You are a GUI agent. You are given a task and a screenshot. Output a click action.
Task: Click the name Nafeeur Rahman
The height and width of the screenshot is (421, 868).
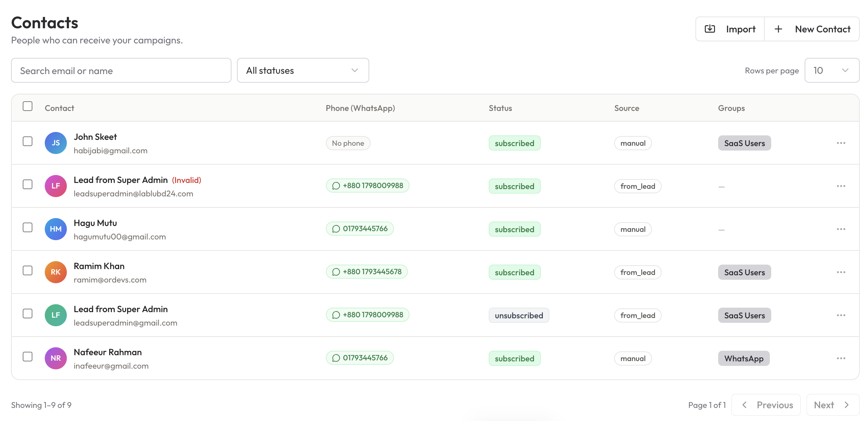click(108, 352)
